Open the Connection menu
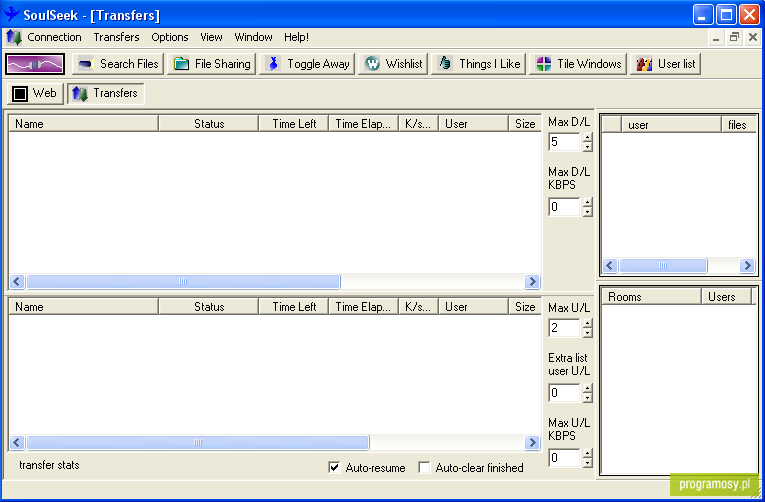 click(54, 37)
